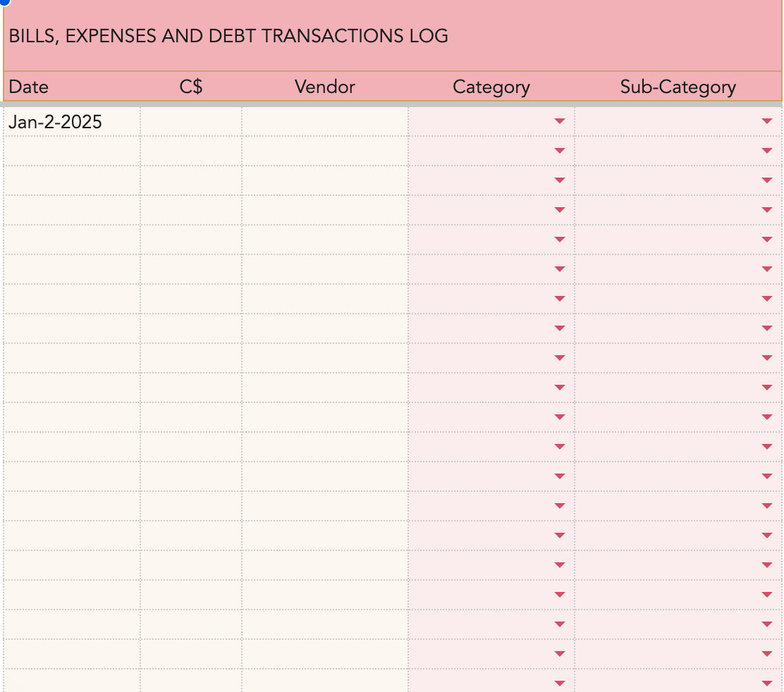Expand the Category dropdown in the second row
This screenshot has height=692, width=784.
point(559,150)
